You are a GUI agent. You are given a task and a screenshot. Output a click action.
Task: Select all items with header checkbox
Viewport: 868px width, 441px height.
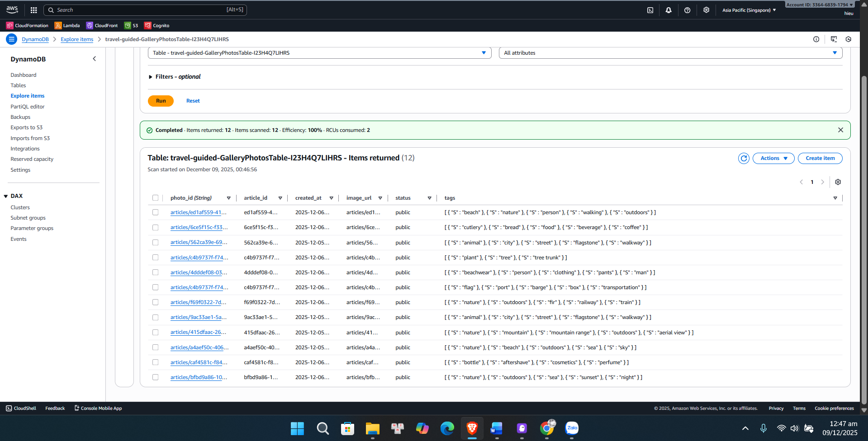[x=156, y=198]
